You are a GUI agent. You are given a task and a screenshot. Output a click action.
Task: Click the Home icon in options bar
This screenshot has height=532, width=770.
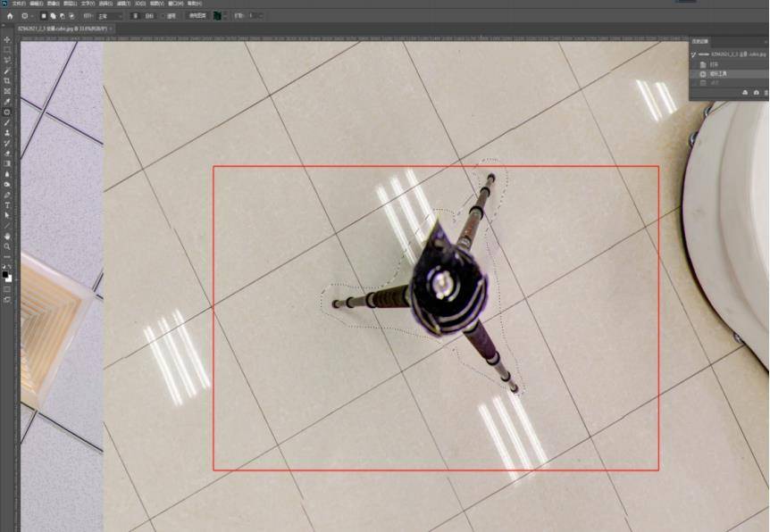(10, 16)
